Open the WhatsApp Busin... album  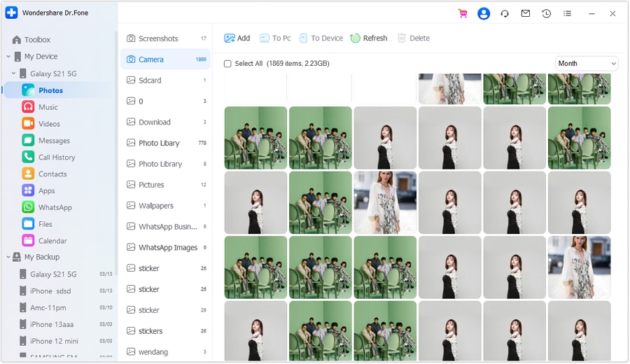[166, 227]
